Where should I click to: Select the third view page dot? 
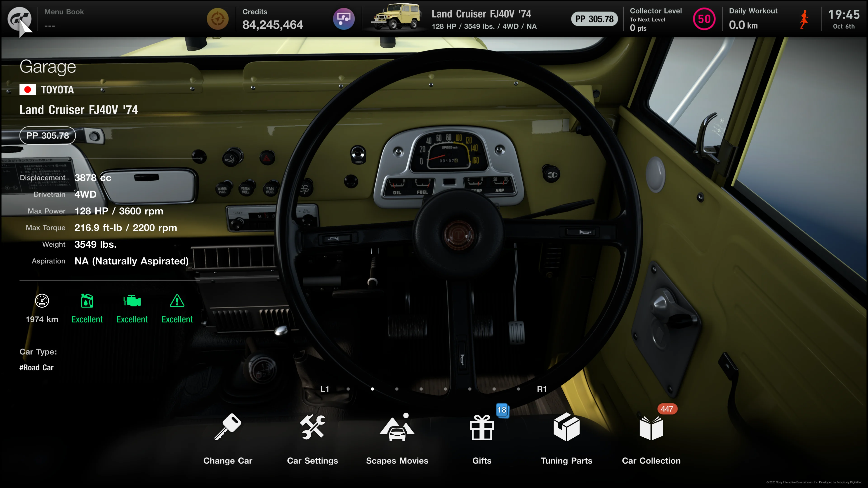pyautogui.click(x=397, y=389)
